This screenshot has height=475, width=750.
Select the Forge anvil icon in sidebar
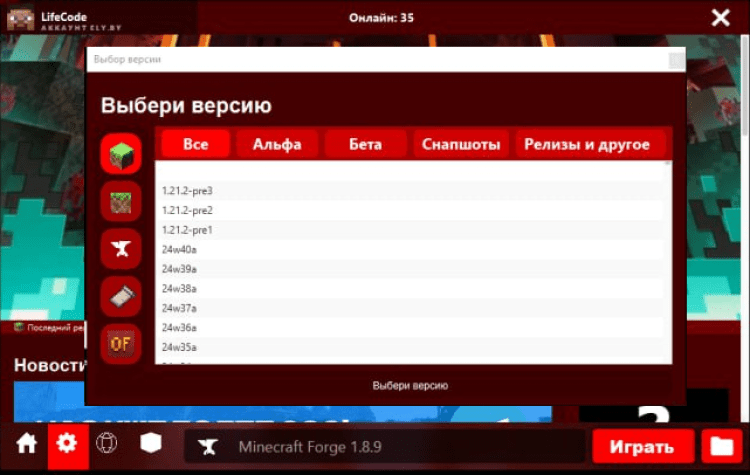click(x=120, y=248)
